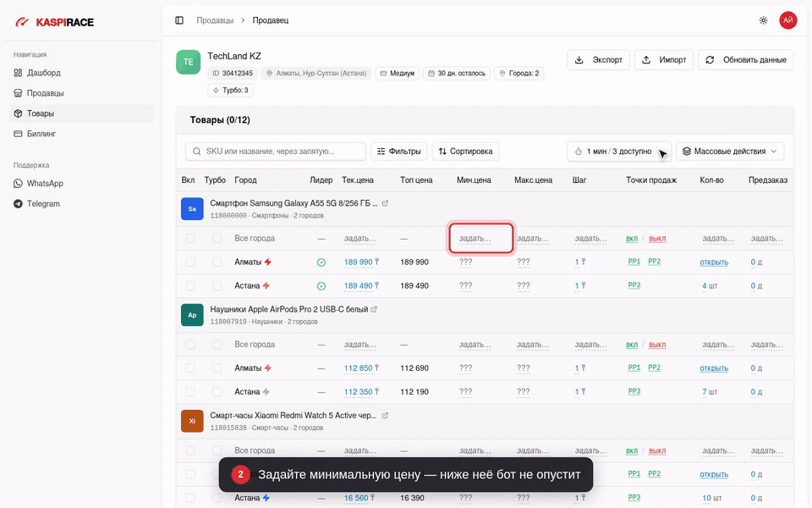The height and width of the screenshot is (508, 812).
Task: Open external link for Xiaomi Redmi Watch 5
Action: pos(385,416)
